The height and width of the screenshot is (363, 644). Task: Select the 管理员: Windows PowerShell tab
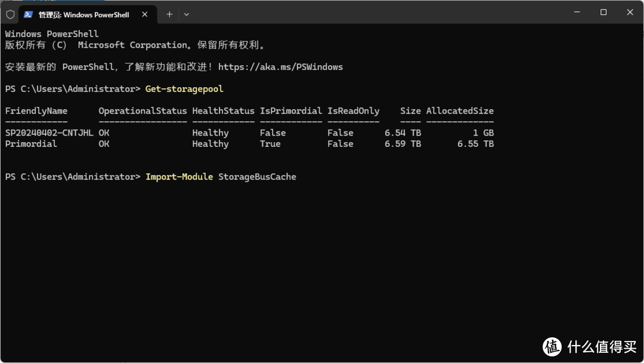pyautogui.click(x=88, y=15)
